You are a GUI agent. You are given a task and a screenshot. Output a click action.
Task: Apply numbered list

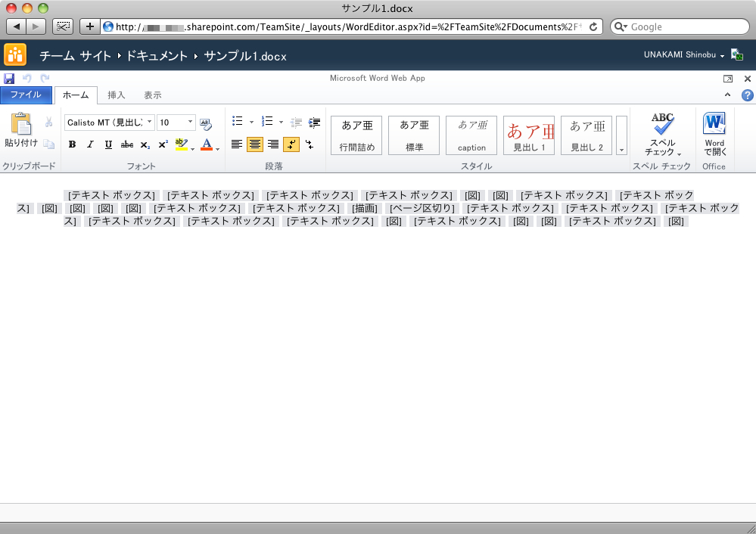(x=267, y=121)
